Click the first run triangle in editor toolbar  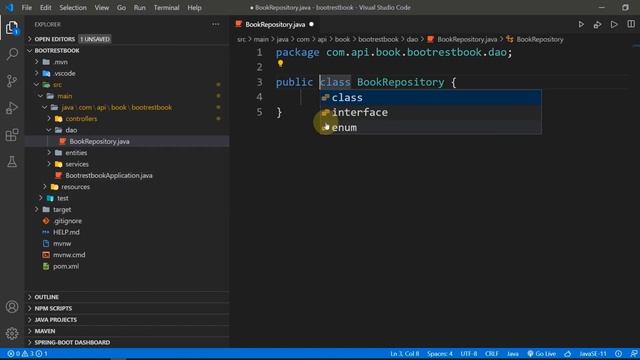(581, 24)
